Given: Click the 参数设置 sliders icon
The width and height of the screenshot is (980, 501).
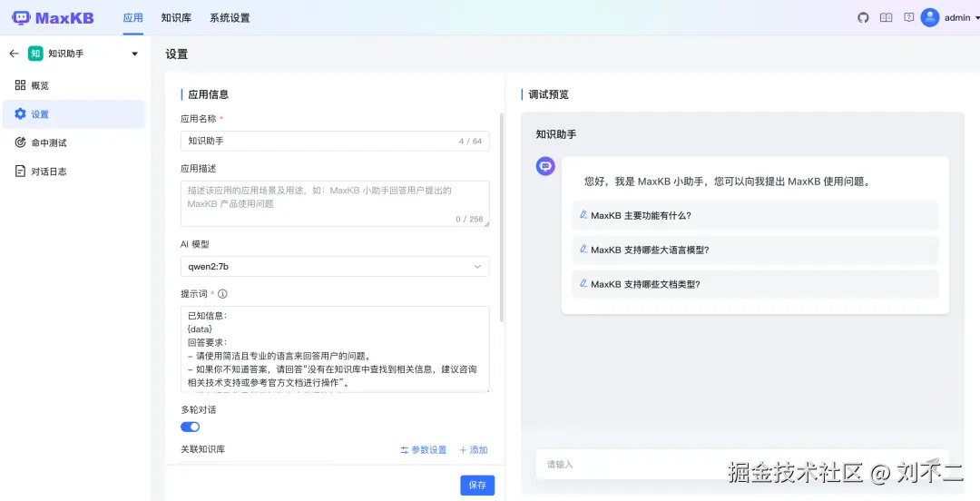Looking at the screenshot, I should click(x=405, y=450).
